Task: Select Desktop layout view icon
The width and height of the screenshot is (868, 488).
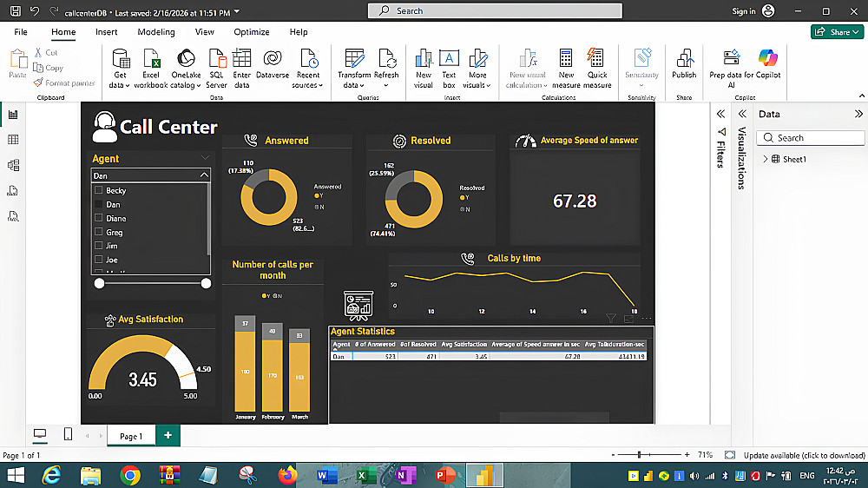Action: [40, 434]
